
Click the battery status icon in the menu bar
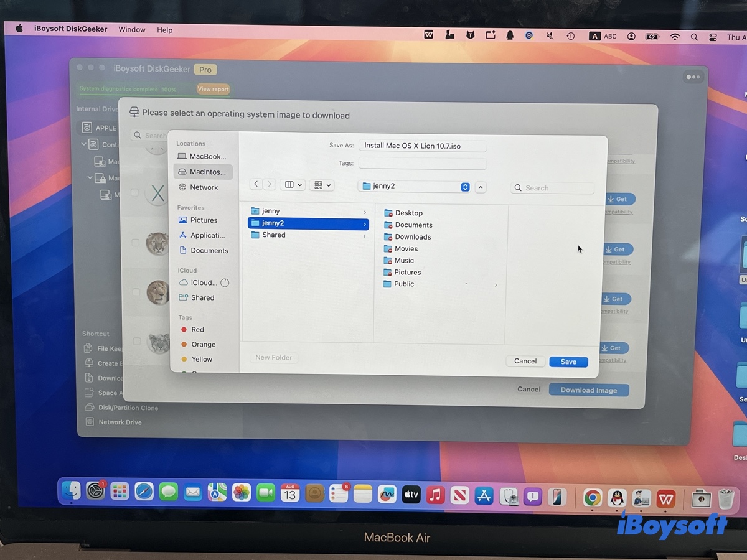[652, 37]
